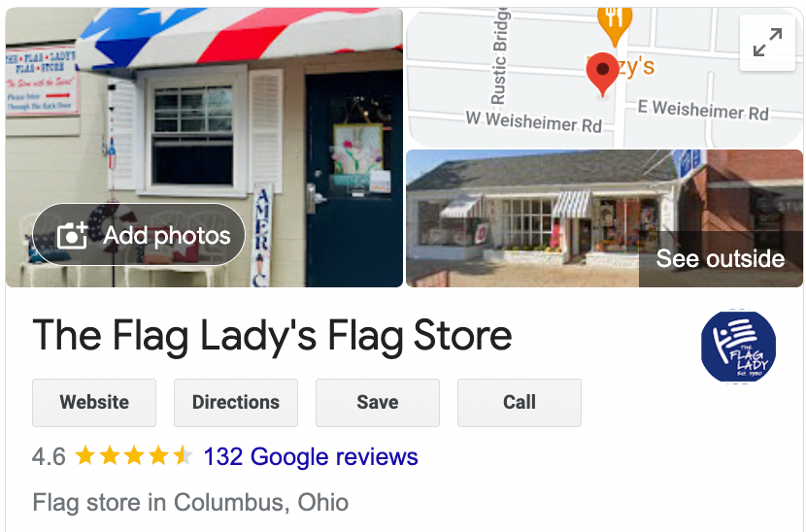806x532 pixels.
Task: Open the Website button
Action: [x=94, y=403]
